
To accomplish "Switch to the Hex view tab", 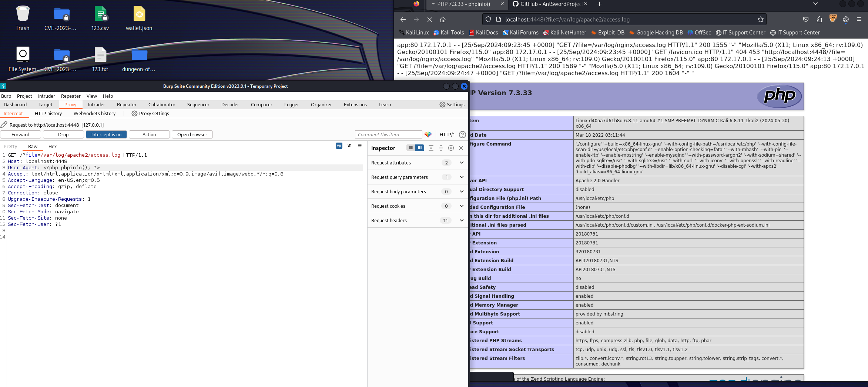I will coord(53,146).
